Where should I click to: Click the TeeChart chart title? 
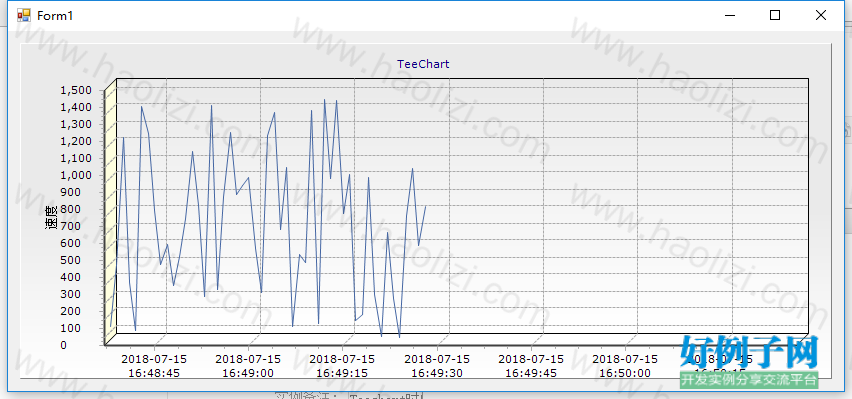coord(423,64)
